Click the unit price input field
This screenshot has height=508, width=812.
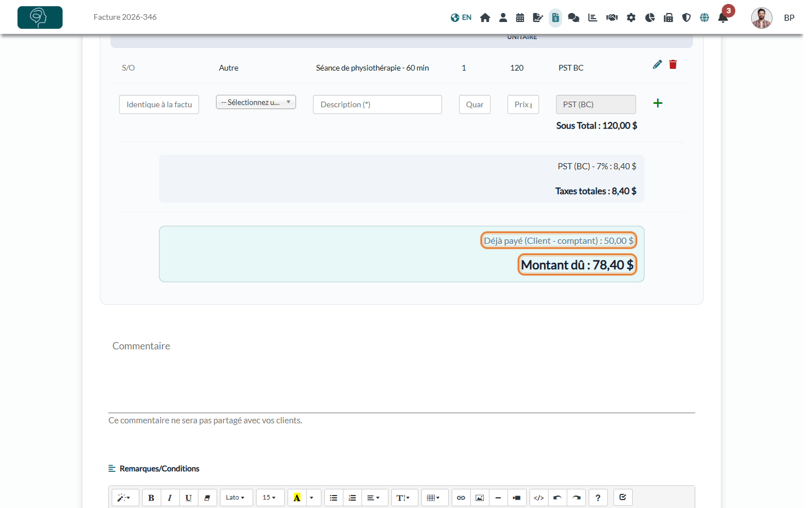pos(523,104)
